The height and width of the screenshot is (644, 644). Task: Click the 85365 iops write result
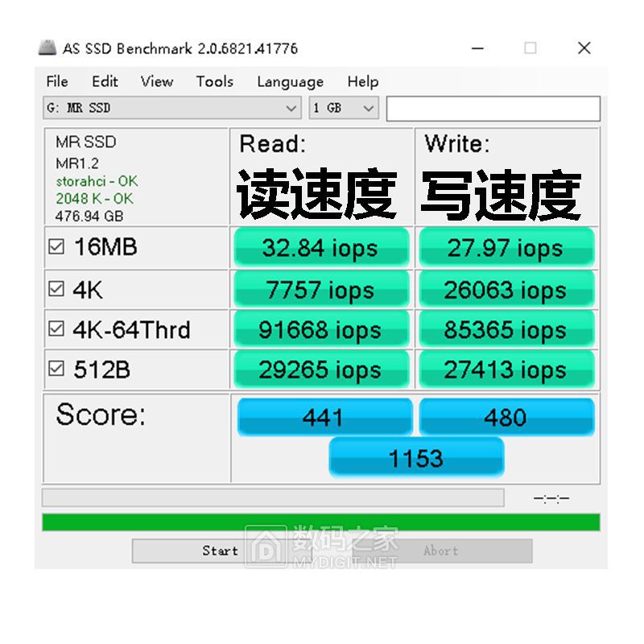tap(506, 328)
